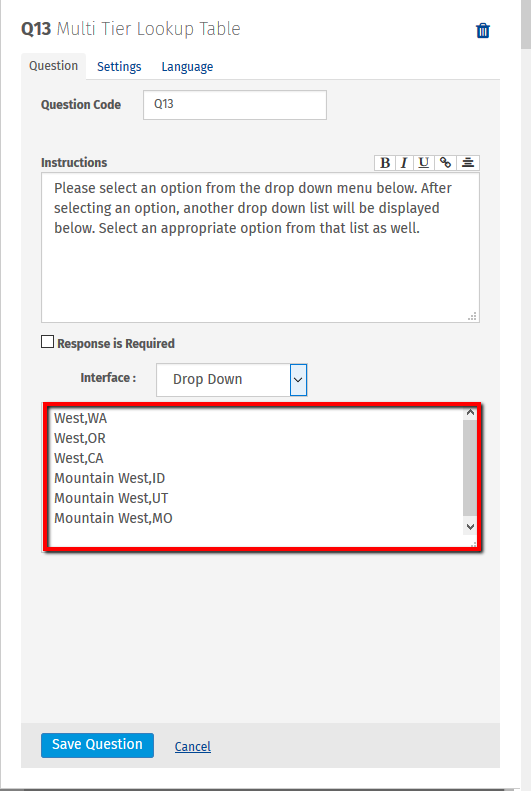531x791 pixels.
Task: Click the resize grip of Instructions box
Action: (473, 316)
